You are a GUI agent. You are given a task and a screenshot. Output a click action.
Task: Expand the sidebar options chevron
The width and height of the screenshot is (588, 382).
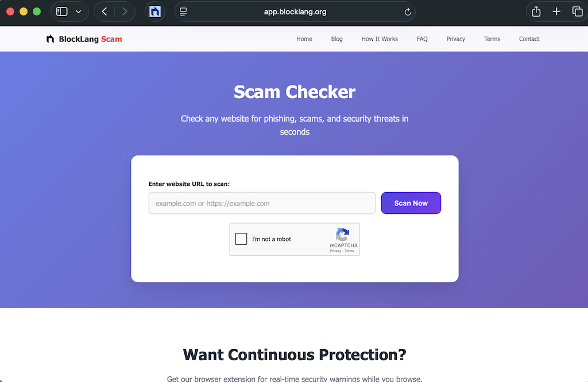[78, 11]
